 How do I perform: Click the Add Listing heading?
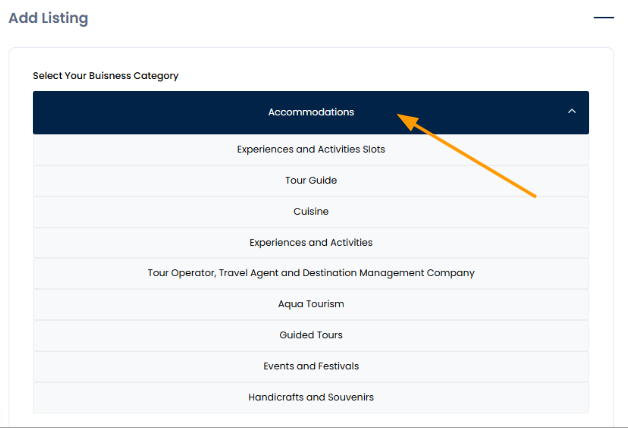(48, 18)
